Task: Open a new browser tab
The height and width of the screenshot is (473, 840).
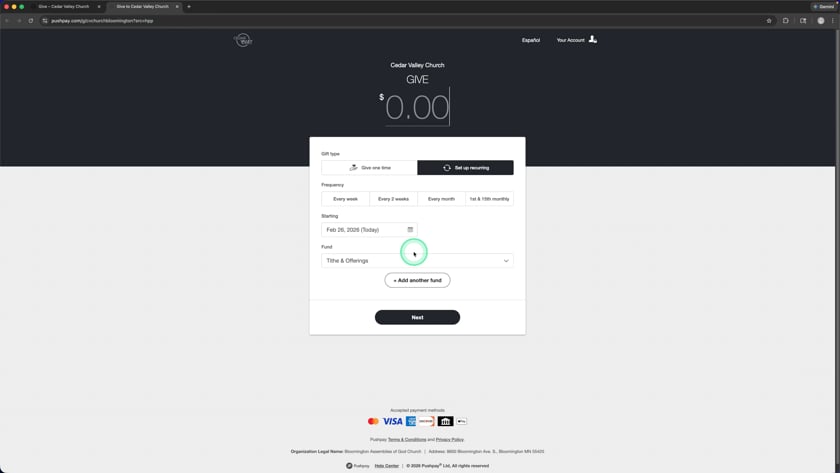Action: [x=189, y=6]
